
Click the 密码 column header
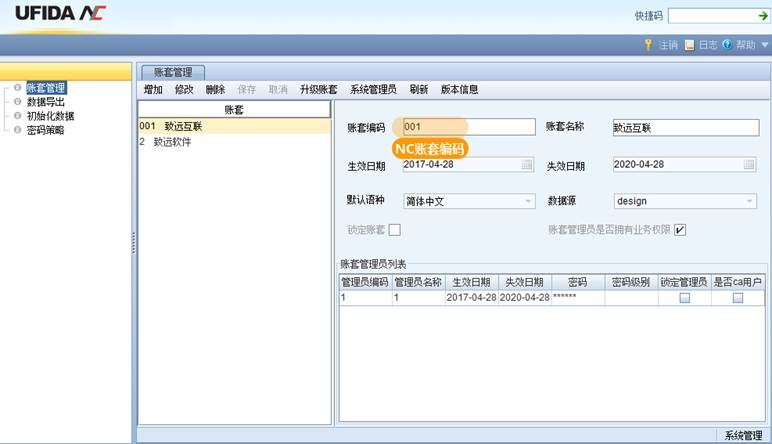click(578, 282)
